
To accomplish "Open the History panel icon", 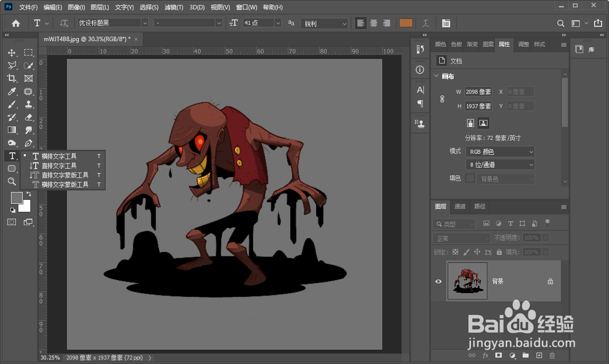I will point(420,49).
